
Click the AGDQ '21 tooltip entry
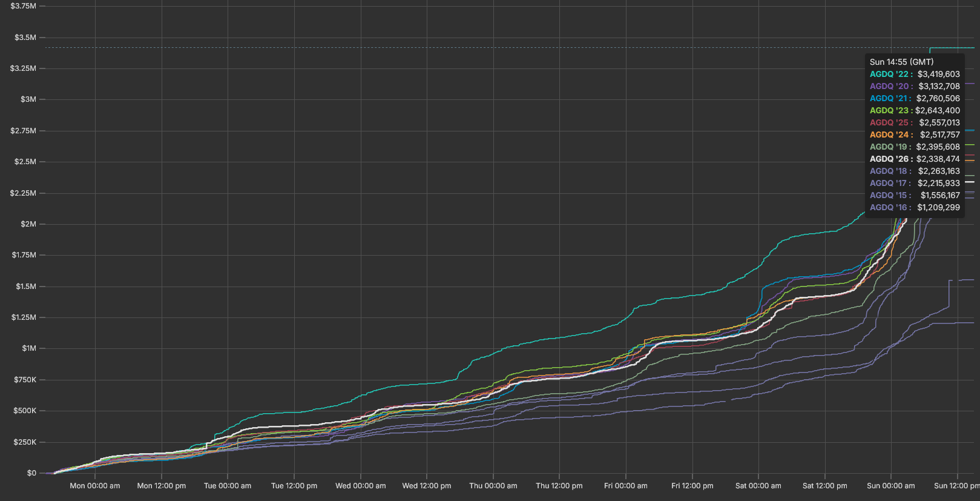(x=915, y=98)
